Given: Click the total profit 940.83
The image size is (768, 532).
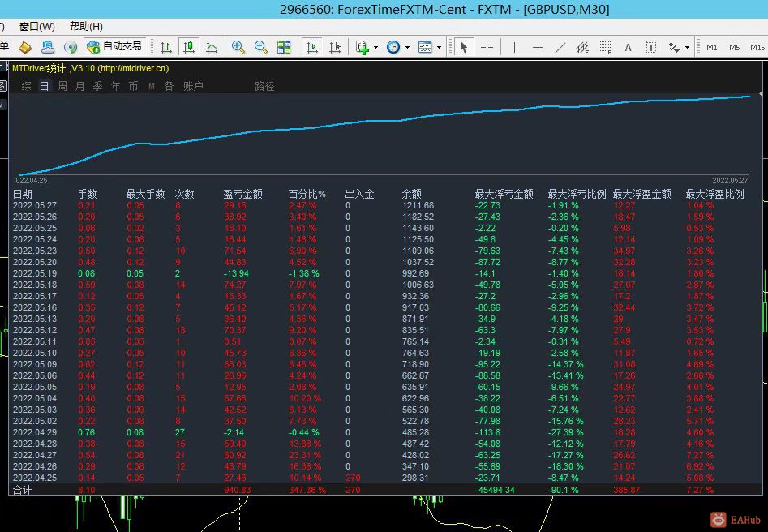Looking at the screenshot, I should tap(238, 490).
